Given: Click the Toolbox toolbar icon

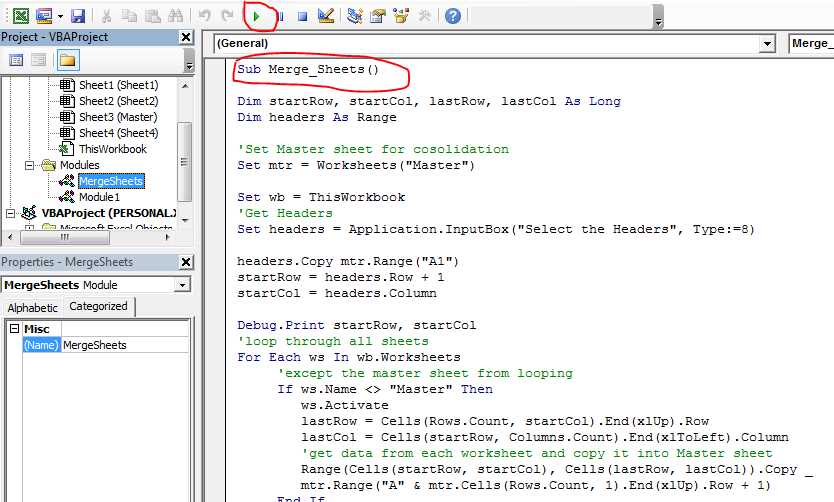Looking at the screenshot, I should tap(424, 16).
